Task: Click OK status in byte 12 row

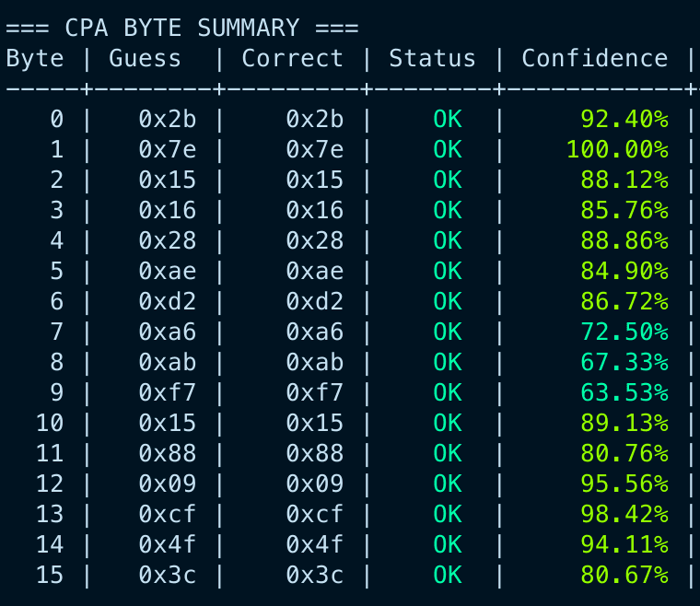Action: tap(448, 484)
